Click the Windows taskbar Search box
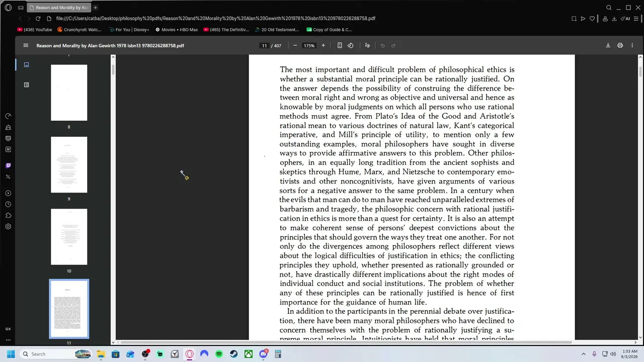Screen dimensions: 644x362 56,354
